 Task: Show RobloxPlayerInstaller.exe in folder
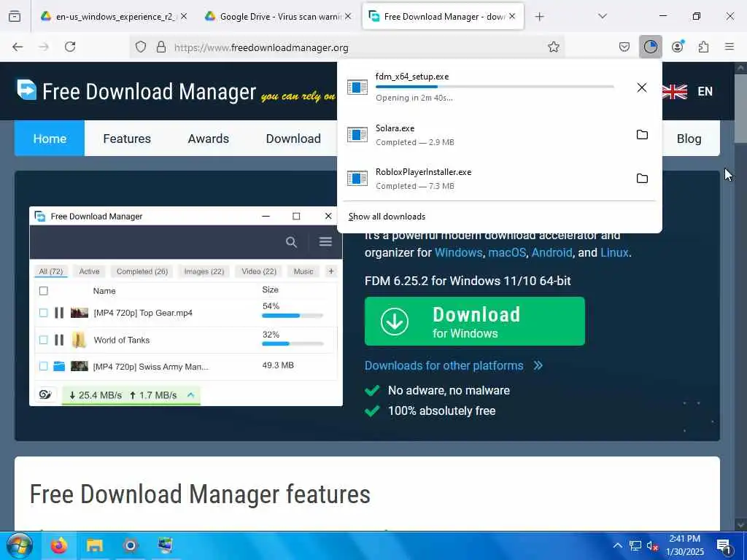[x=642, y=179]
